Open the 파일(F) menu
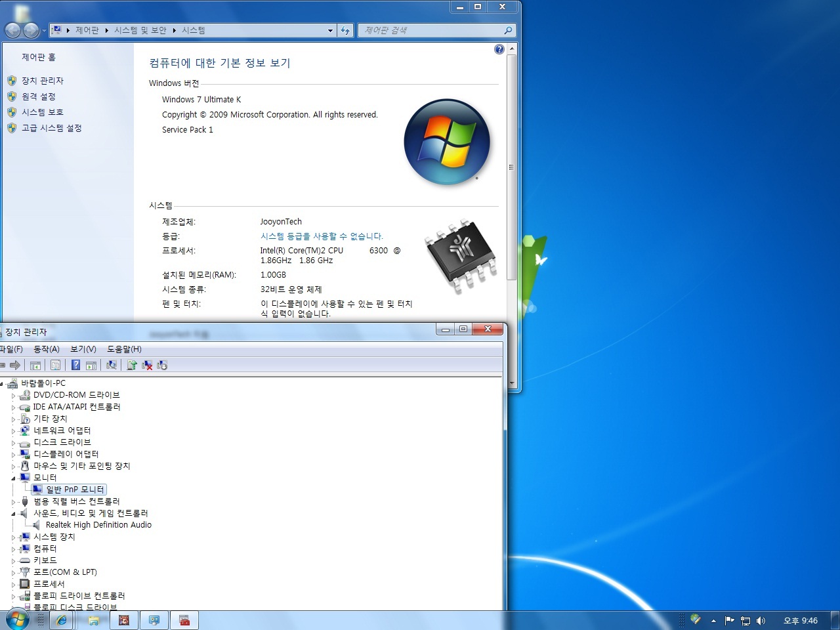 coord(11,349)
